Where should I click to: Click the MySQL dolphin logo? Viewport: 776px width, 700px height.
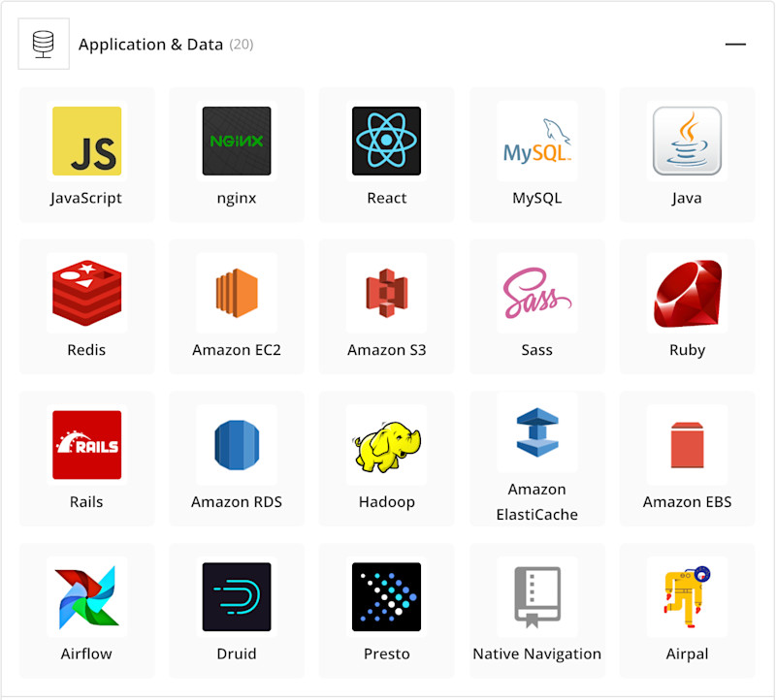click(537, 141)
